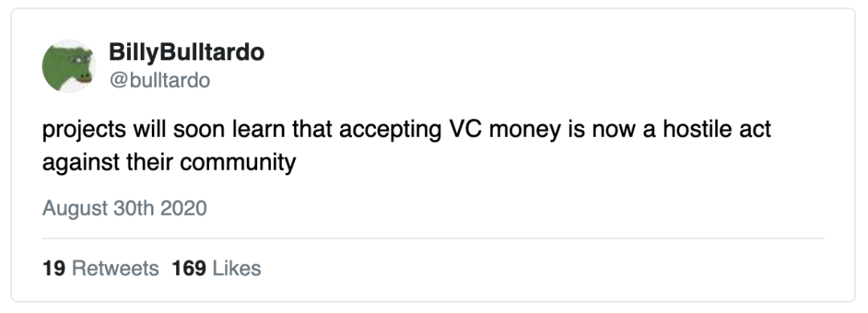
Task: Click the word community in tweet
Action: click(237, 163)
